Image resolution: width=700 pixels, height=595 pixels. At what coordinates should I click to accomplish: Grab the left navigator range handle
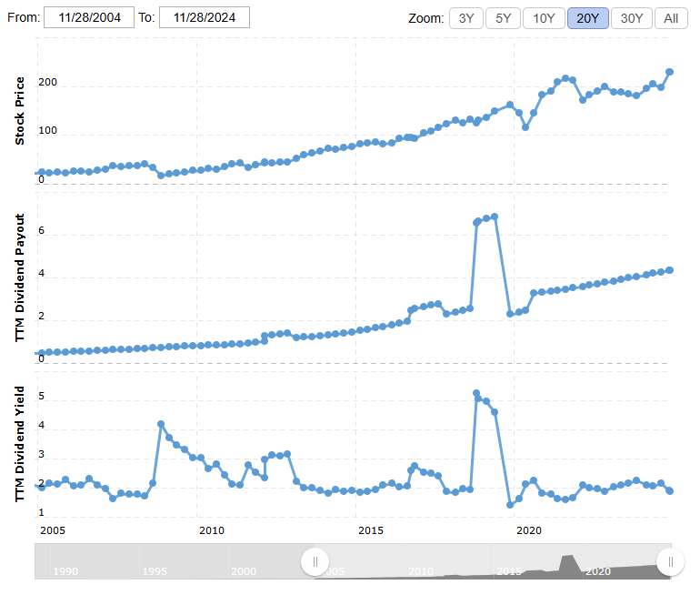[315, 561]
